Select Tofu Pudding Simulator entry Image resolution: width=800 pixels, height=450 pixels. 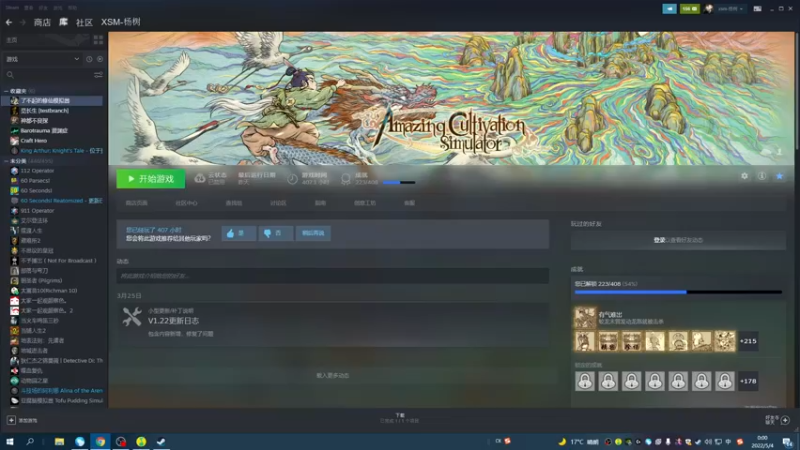click(x=53, y=401)
